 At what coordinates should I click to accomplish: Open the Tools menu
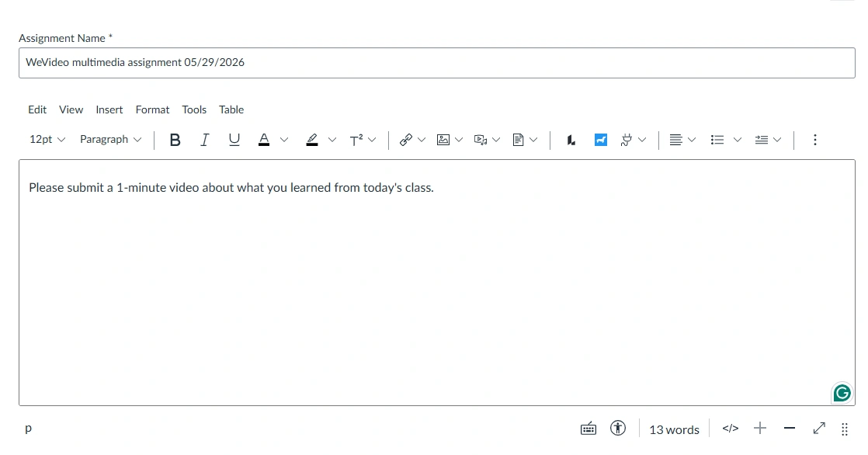click(194, 109)
